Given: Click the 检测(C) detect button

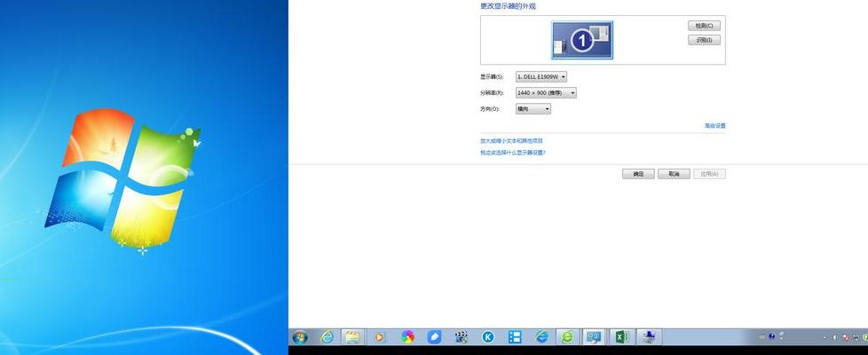Looking at the screenshot, I should click(x=704, y=26).
